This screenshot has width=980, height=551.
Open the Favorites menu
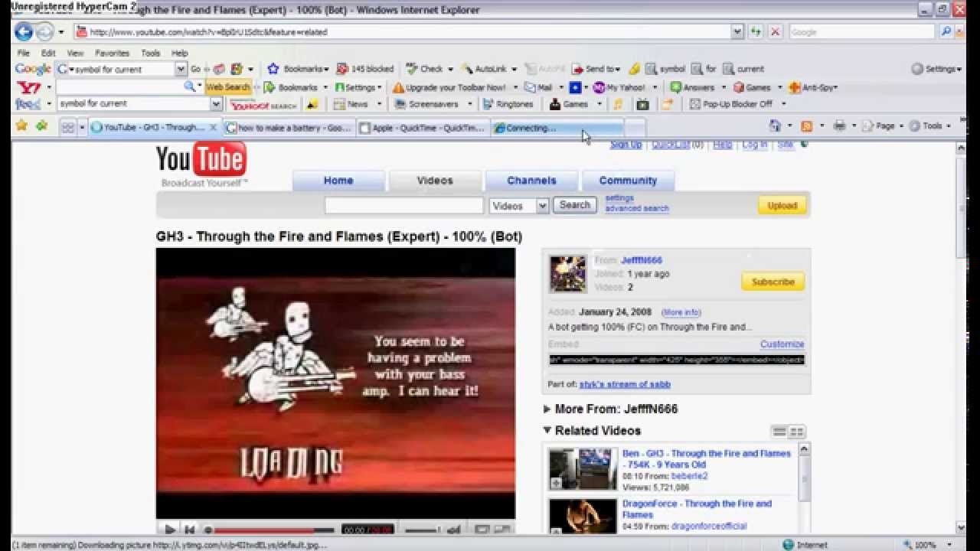click(x=112, y=53)
